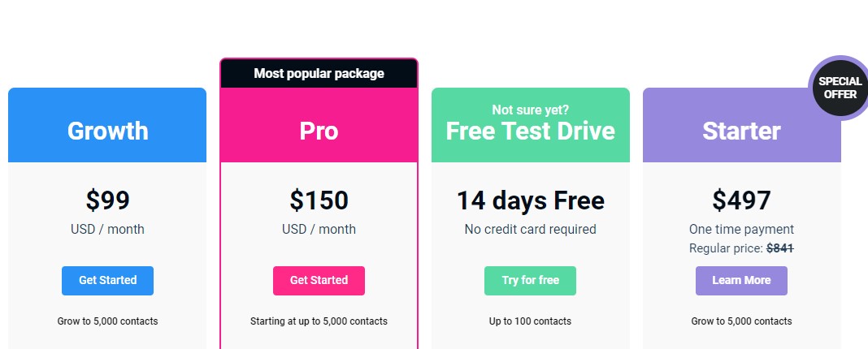Select the green Free Test Drive header
The height and width of the screenshot is (349, 868).
click(x=531, y=125)
